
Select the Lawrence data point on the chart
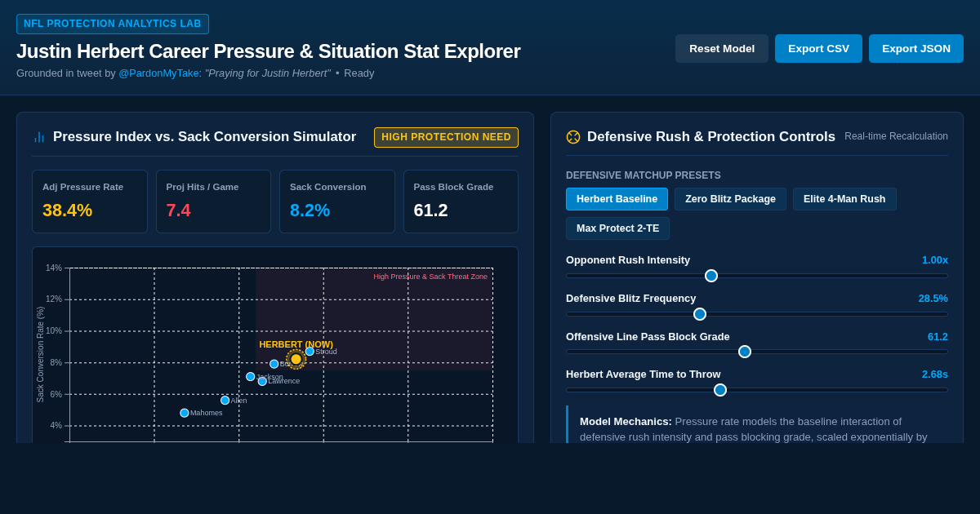click(262, 381)
